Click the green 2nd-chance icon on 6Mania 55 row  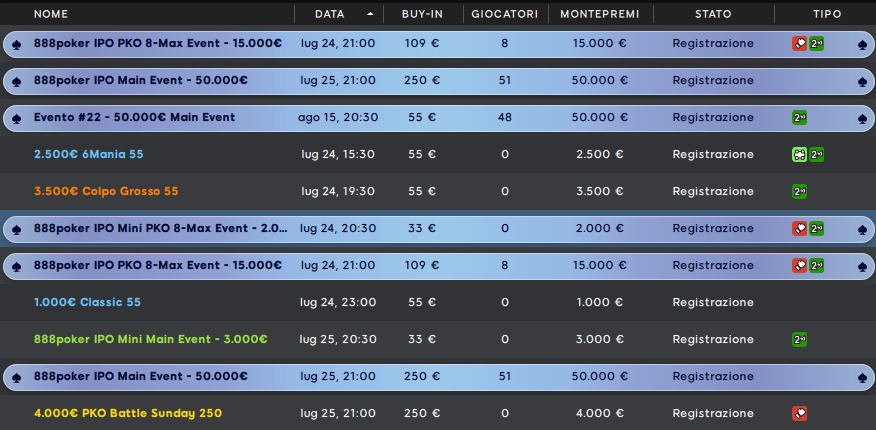click(x=817, y=155)
